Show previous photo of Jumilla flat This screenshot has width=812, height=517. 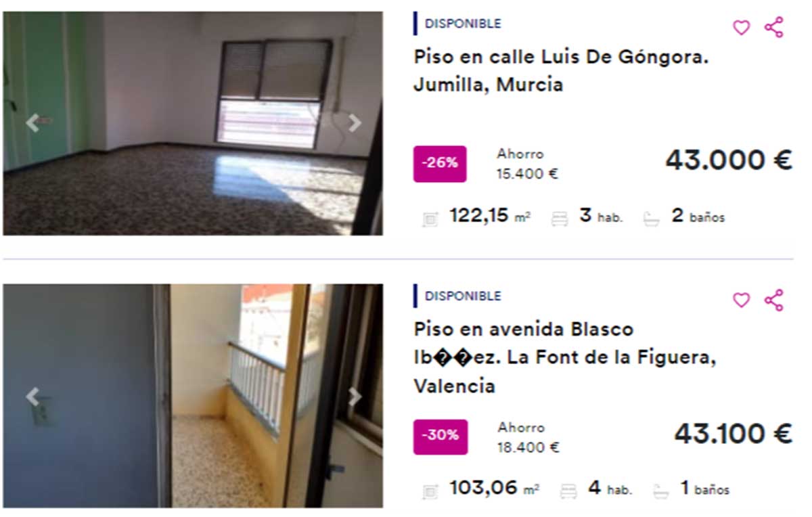32,122
